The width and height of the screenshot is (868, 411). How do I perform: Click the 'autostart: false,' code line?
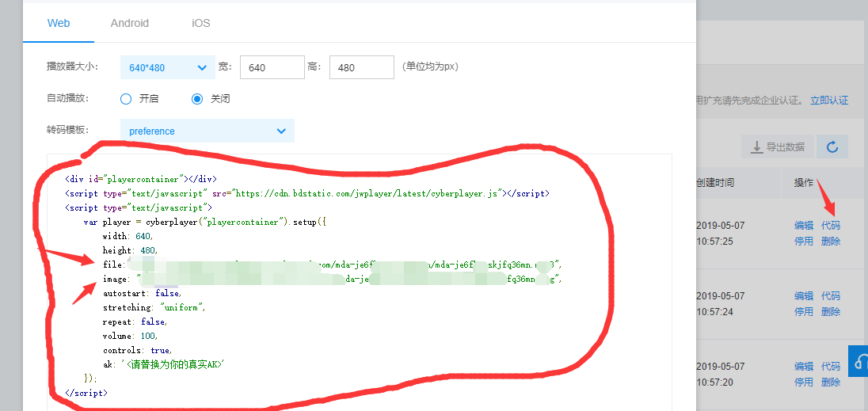click(x=142, y=293)
